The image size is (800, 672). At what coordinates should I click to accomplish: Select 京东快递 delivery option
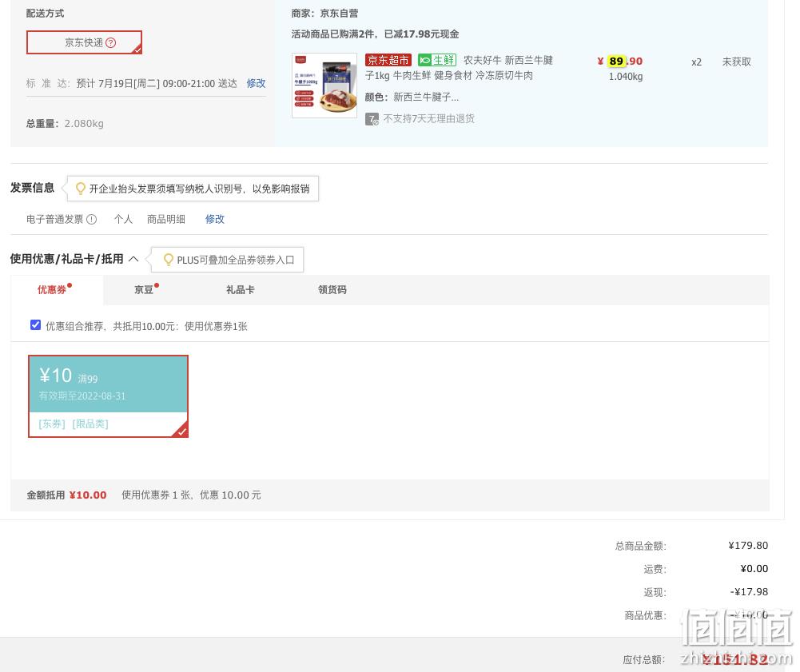point(84,42)
